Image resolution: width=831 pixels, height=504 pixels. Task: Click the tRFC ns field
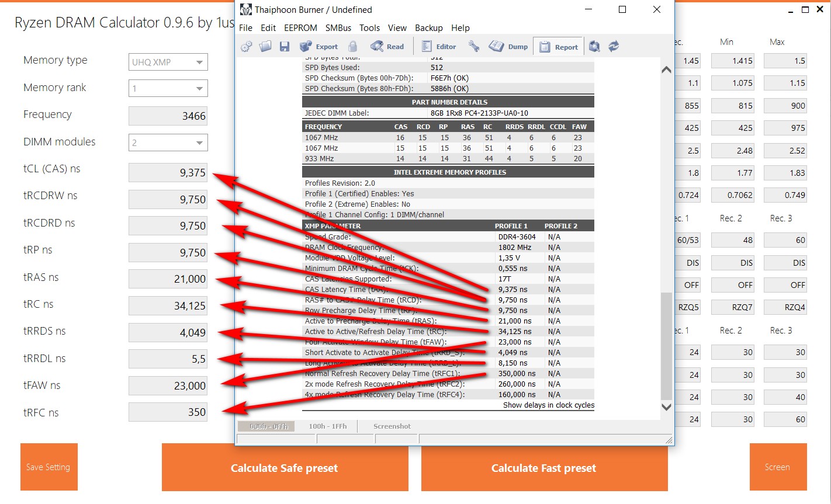pyautogui.click(x=168, y=412)
